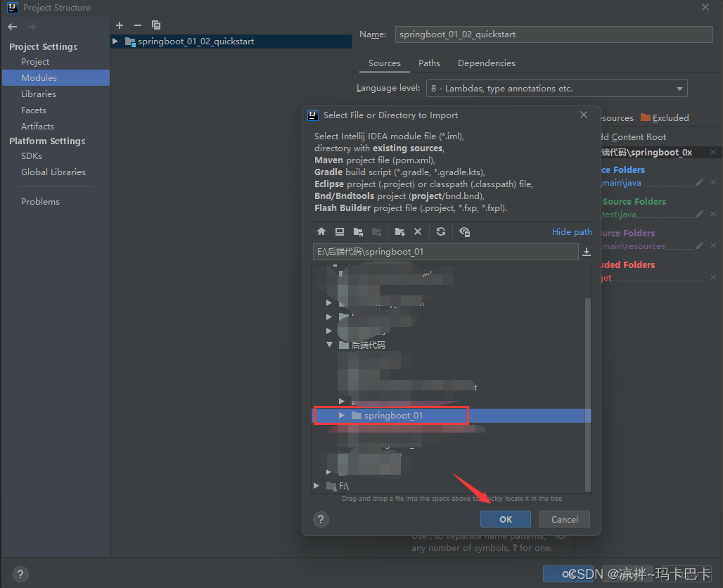Close the Select File or Directory dialog
The height and width of the screenshot is (588, 723).
click(x=584, y=115)
